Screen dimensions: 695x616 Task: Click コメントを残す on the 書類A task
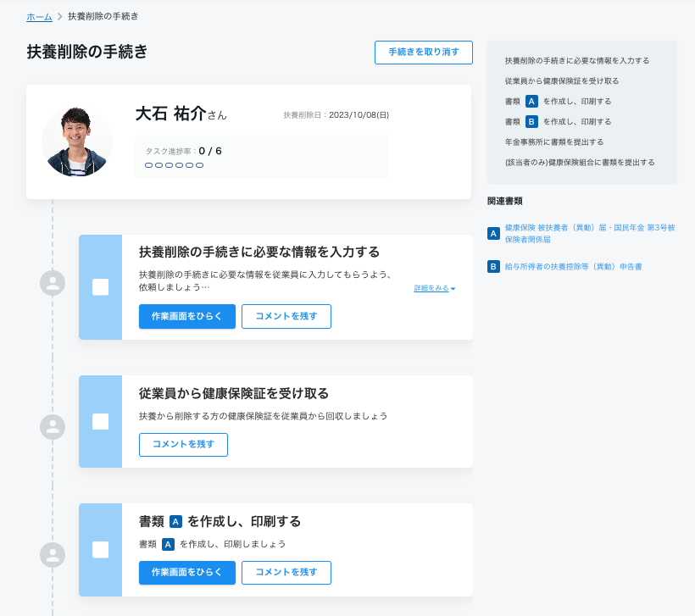click(286, 573)
